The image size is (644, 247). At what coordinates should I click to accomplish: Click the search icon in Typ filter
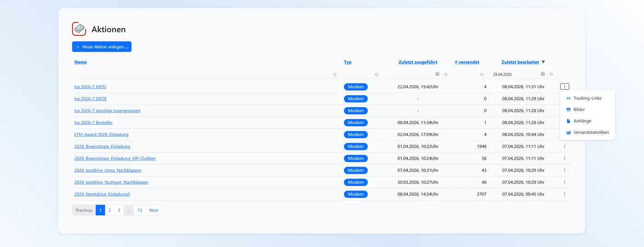point(377,75)
